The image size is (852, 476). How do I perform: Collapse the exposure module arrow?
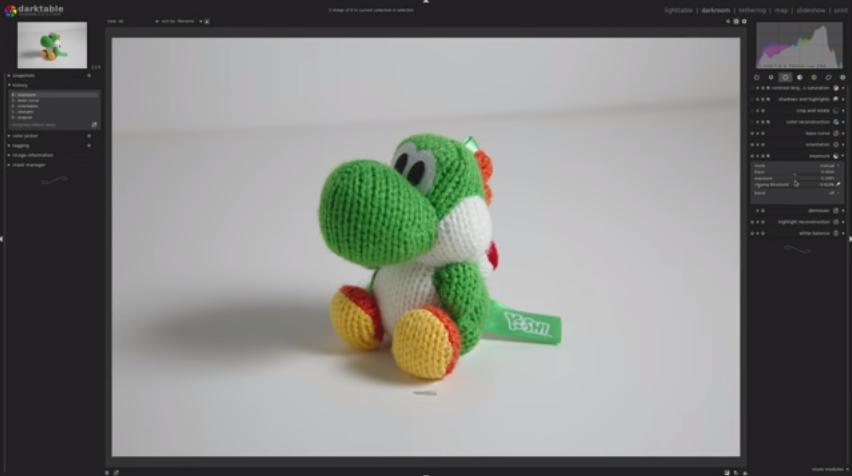(843, 156)
